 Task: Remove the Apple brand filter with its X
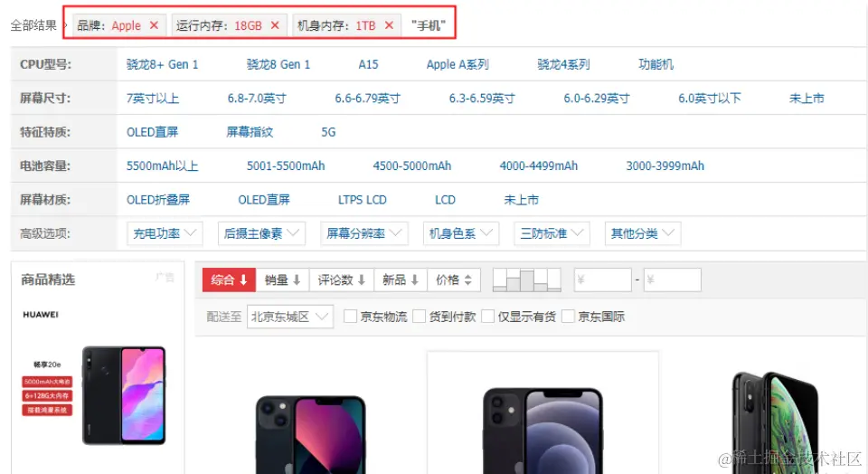(x=154, y=25)
